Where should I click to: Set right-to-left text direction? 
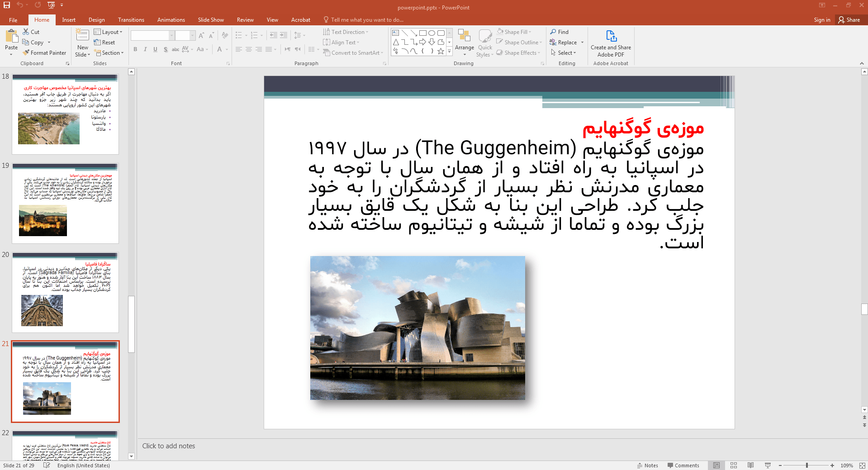(298, 49)
